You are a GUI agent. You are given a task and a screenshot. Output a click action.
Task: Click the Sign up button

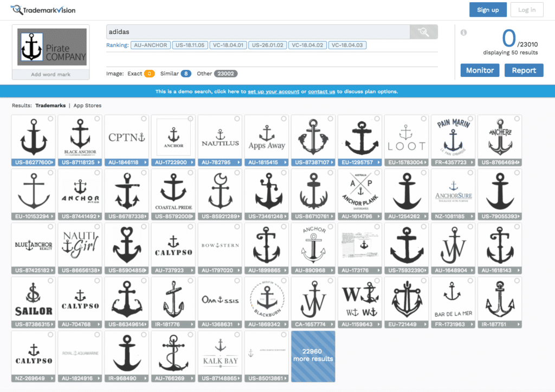488,10
